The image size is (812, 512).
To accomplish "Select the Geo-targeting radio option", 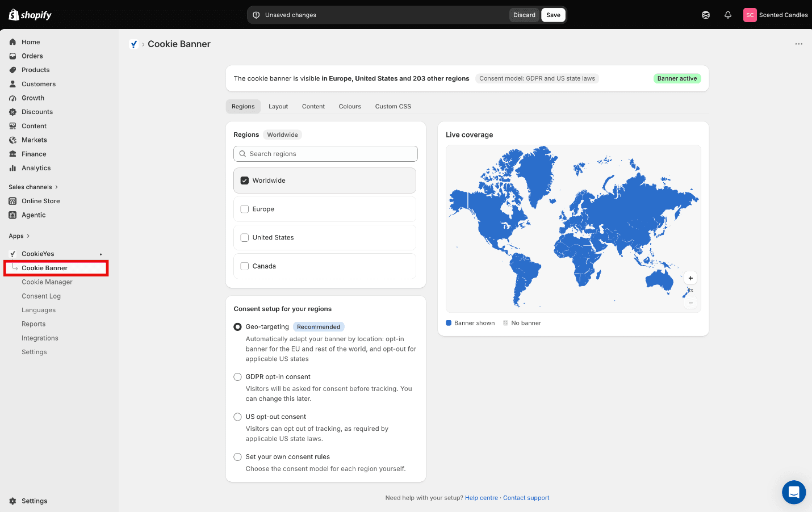I will [x=238, y=327].
